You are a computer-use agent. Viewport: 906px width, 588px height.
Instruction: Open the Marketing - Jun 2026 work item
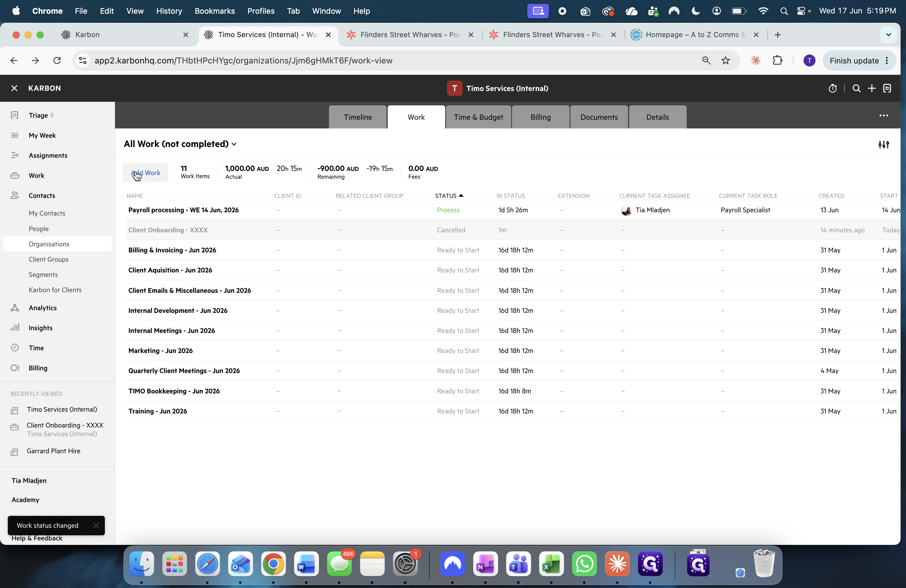(x=160, y=351)
